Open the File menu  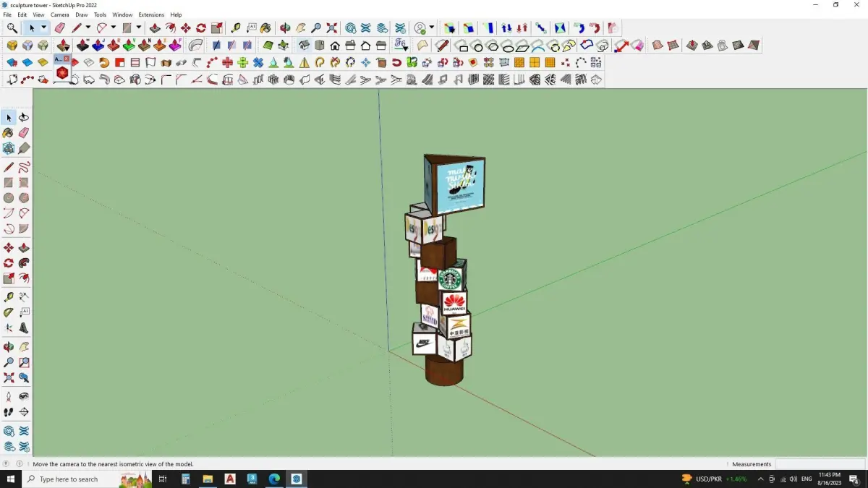[7, 14]
